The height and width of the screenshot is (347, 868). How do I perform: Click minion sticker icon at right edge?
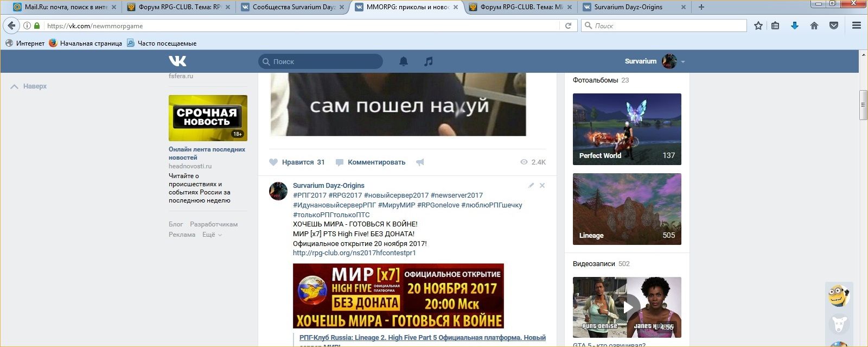click(839, 296)
